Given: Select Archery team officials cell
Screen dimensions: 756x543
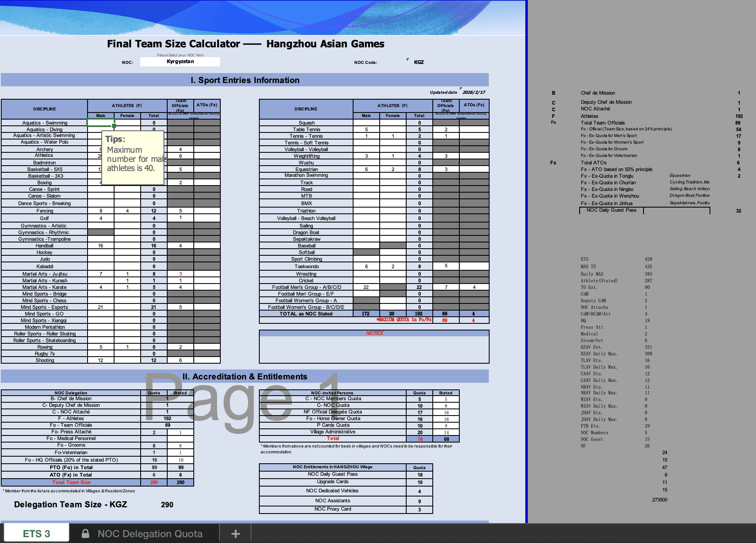Looking at the screenshot, I should pos(180,149).
